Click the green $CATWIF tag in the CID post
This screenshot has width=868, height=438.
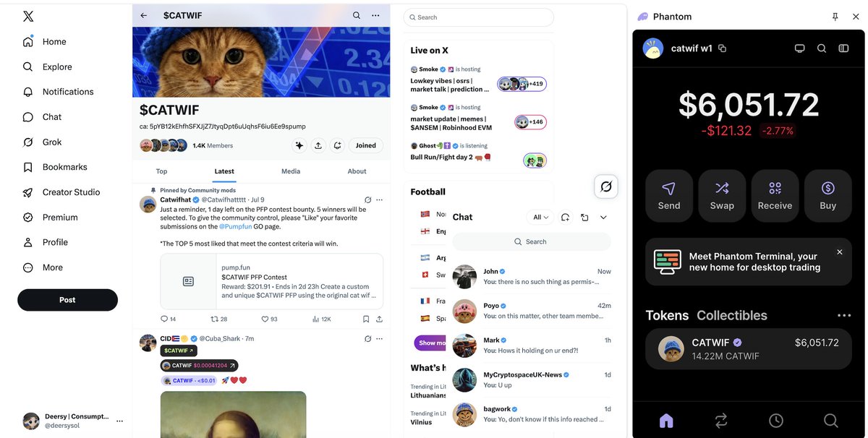[179, 351]
